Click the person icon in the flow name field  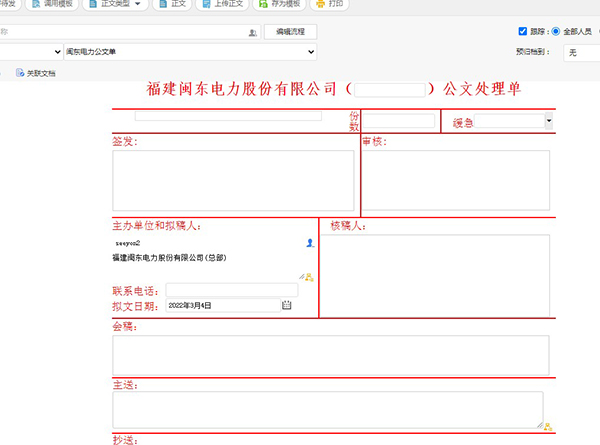click(x=253, y=33)
